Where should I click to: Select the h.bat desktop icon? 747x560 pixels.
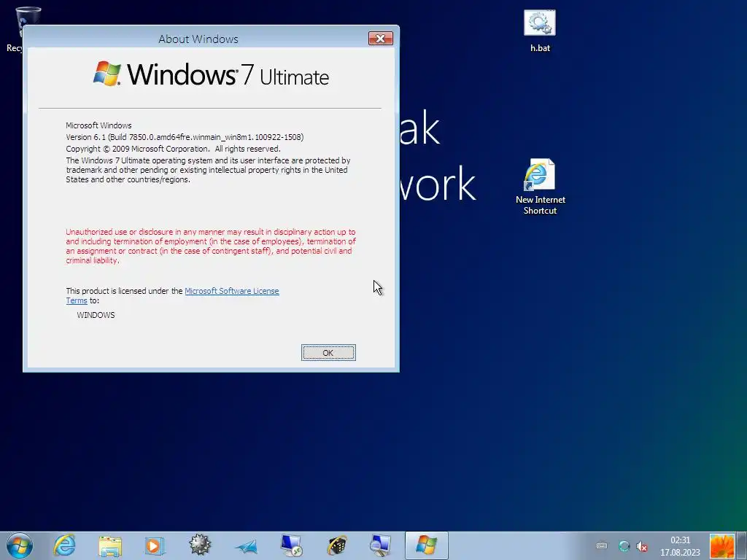(x=540, y=31)
